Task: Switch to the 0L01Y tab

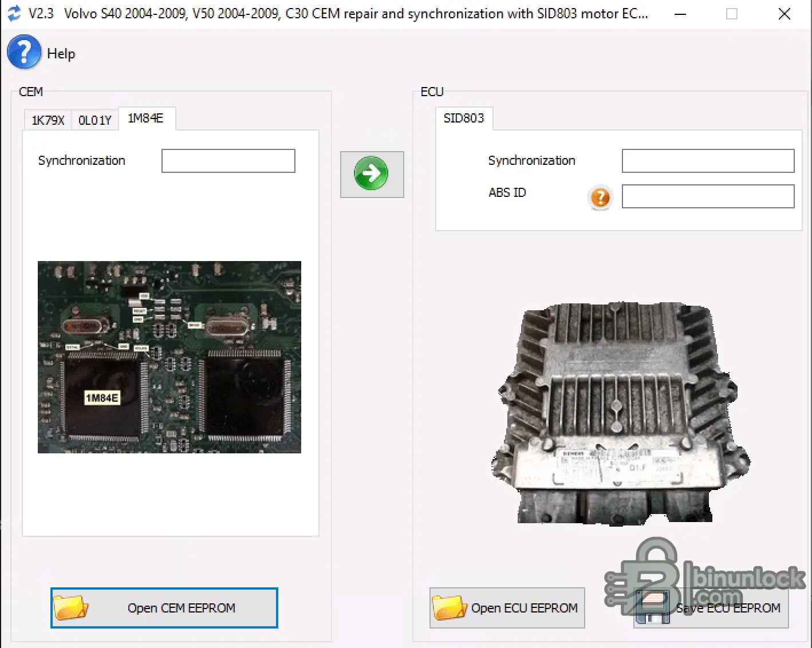Action: click(95, 120)
